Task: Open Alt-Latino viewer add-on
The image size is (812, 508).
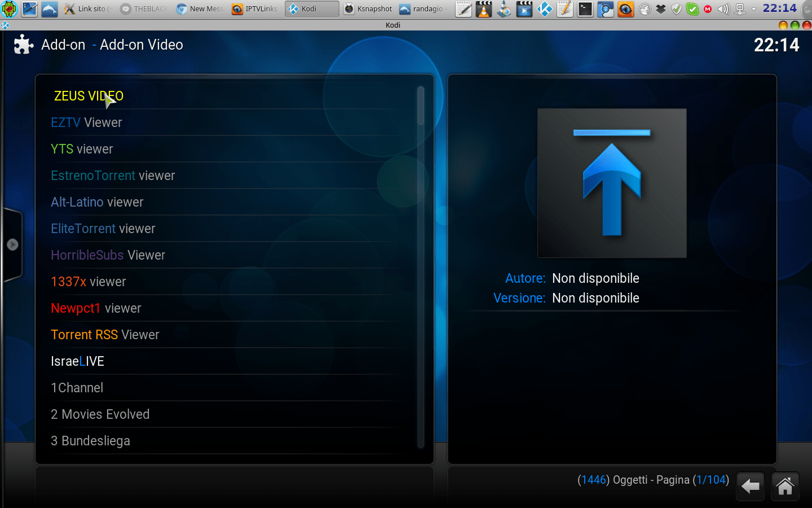Action: point(233,202)
